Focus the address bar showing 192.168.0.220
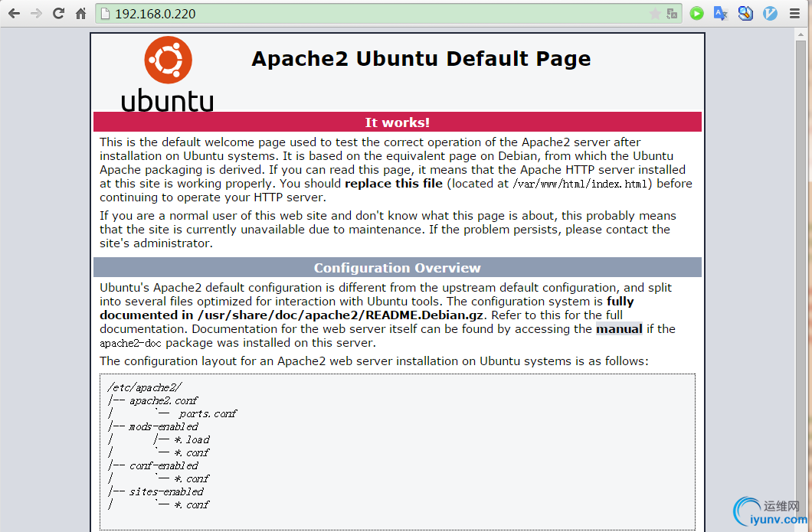The image size is (812, 532). coord(388,14)
